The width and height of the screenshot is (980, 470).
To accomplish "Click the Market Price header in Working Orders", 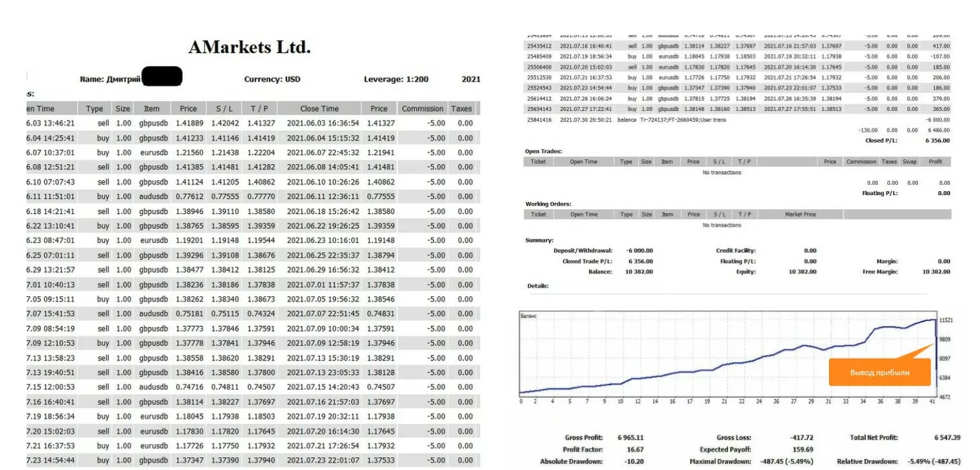I will coord(800,215).
